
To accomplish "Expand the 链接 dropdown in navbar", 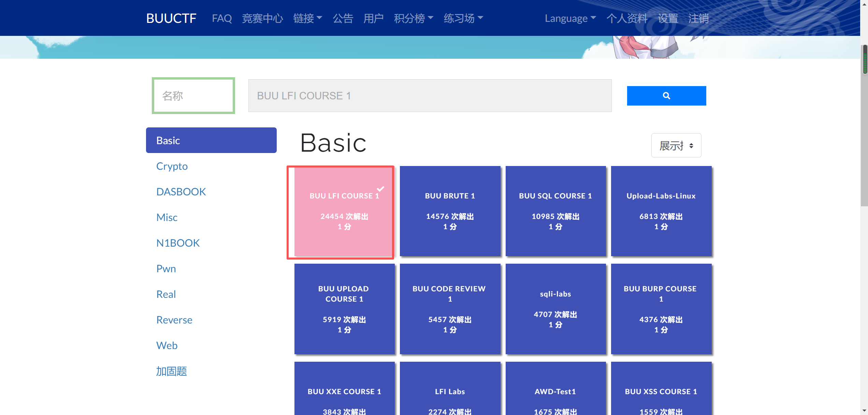I will [x=307, y=18].
